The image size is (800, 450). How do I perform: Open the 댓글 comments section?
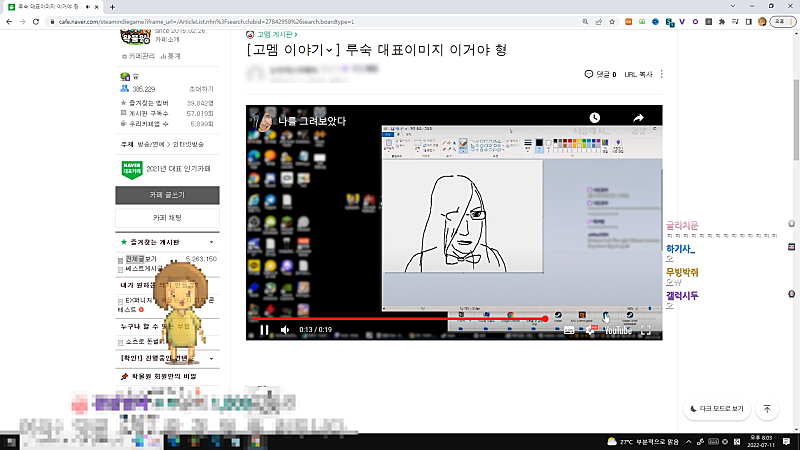click(x=600, y=74)
